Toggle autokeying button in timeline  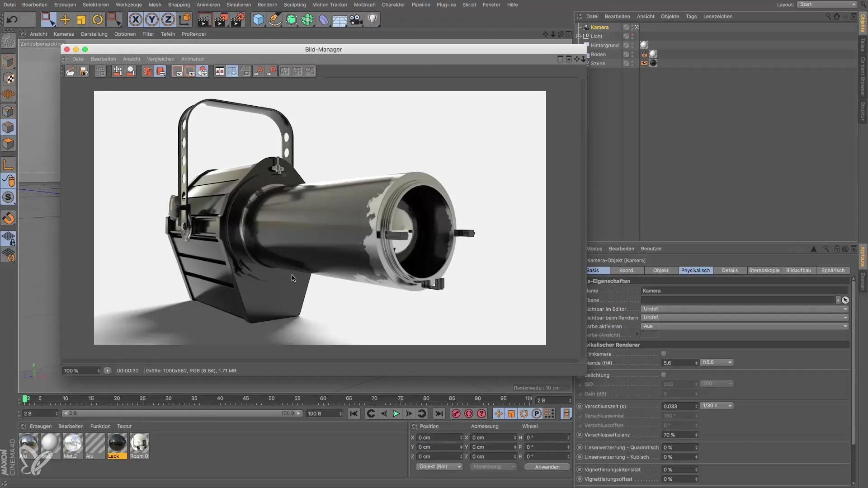(469, 413)
